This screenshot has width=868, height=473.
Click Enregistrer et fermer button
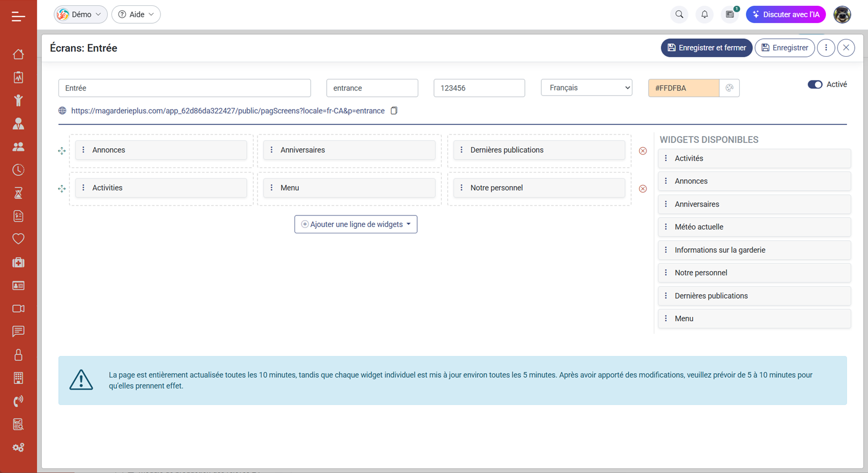tap(706, 48)
